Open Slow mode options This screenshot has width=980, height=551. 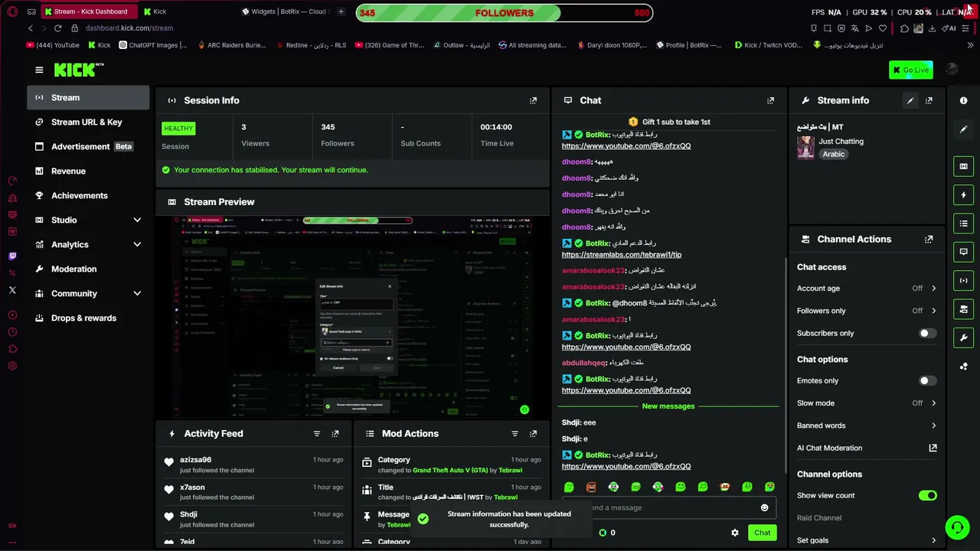[x=867, y=403]
